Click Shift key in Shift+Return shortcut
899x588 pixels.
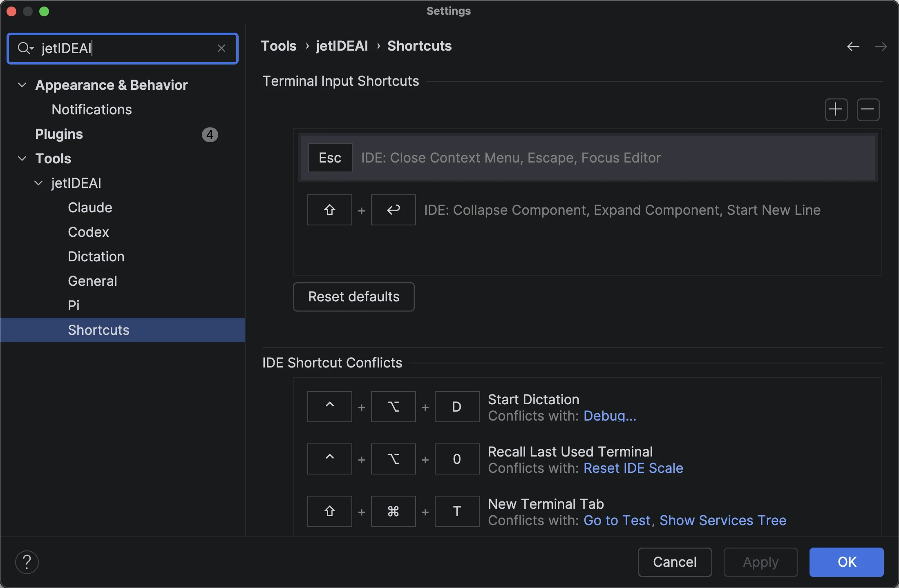pyautogui.click(x=330, y=210)
